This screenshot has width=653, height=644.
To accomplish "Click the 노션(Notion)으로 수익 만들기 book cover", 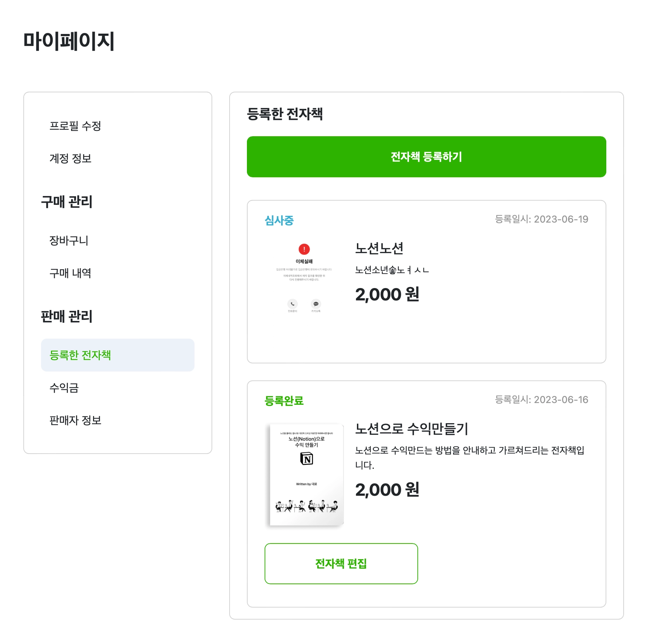I will [306, 474].
